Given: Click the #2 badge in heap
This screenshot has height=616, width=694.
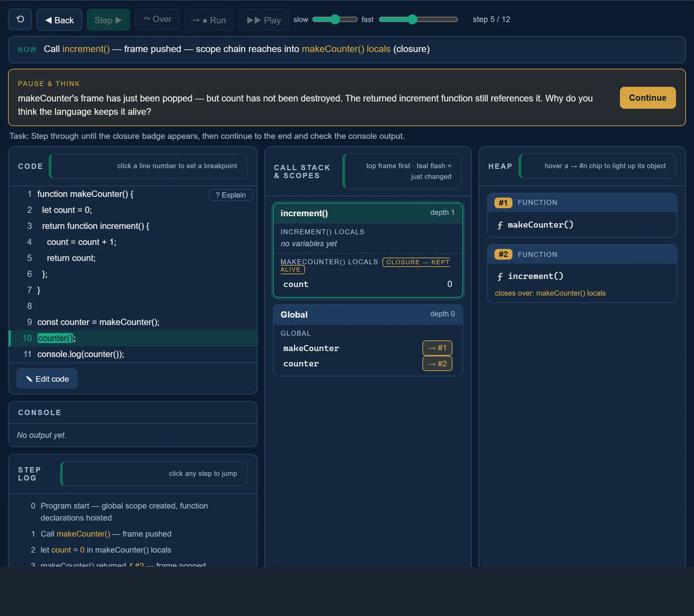Looking at the screenshot, I should (x=503, y=254).
